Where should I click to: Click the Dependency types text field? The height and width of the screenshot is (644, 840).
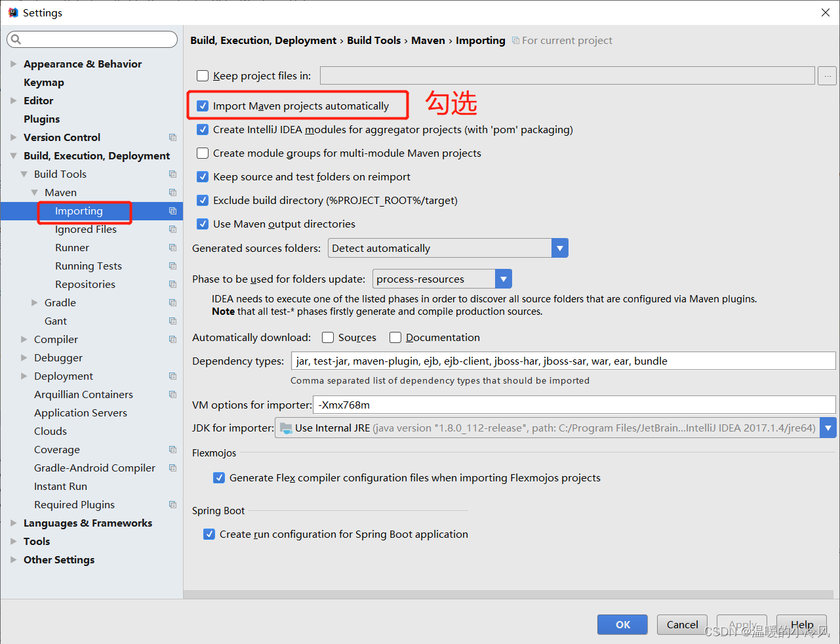coord(563,361)
